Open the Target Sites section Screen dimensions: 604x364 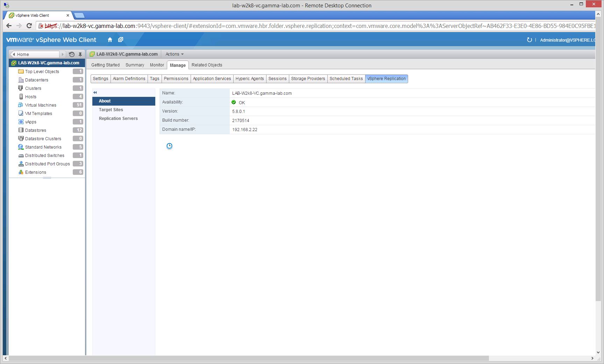[x=111, y=110]
